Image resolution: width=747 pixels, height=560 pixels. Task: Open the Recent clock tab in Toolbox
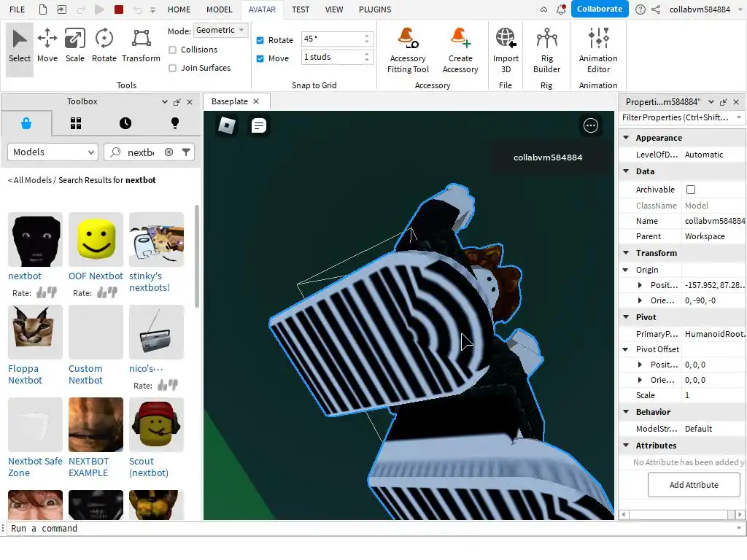[125, 123]
